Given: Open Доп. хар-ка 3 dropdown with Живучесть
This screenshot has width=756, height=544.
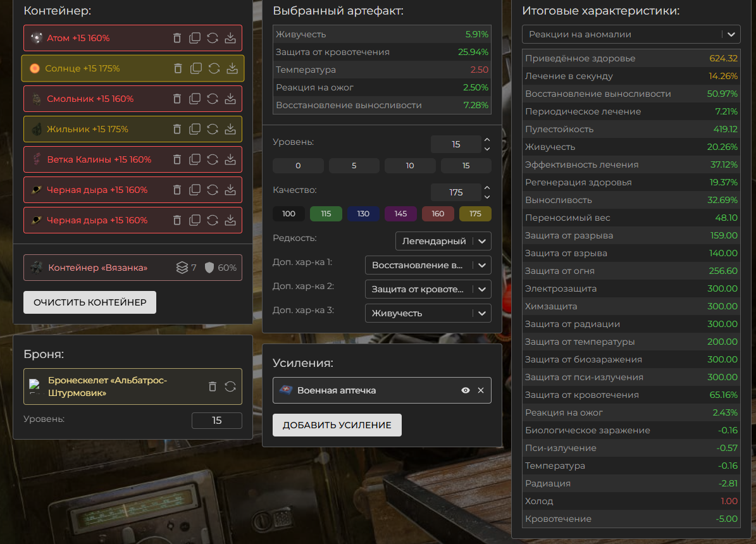Looking at the screenshot, I should tap(428, 313).
